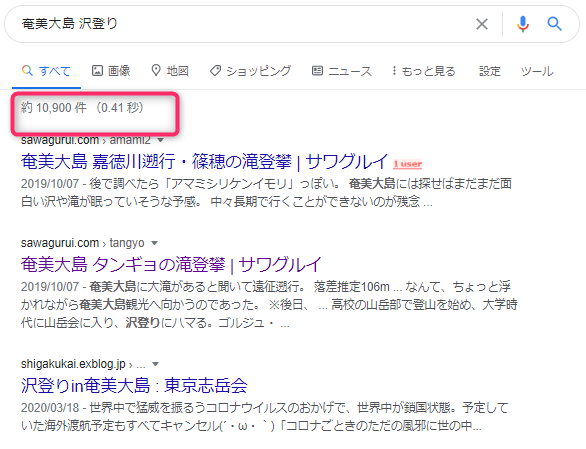Expand the dropdown arrow beside shigakukai.exblog.jp
The width and height of the screenshot is (586, 449).
156,364
